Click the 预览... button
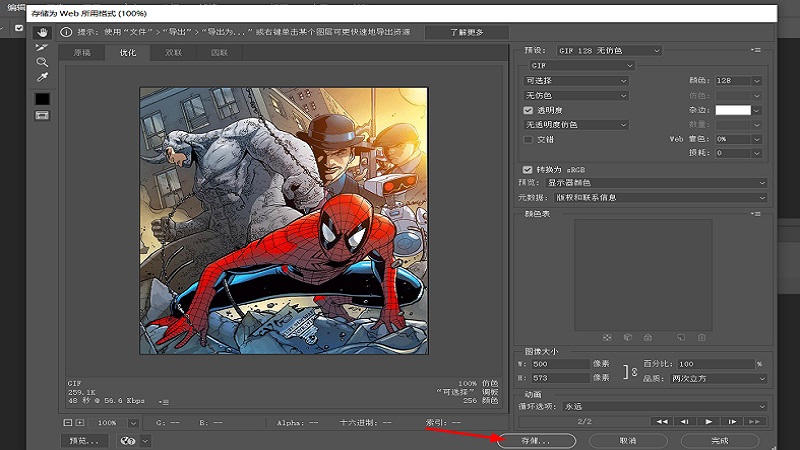The width and height of the screenshot is (800, 450). (84, 441)
